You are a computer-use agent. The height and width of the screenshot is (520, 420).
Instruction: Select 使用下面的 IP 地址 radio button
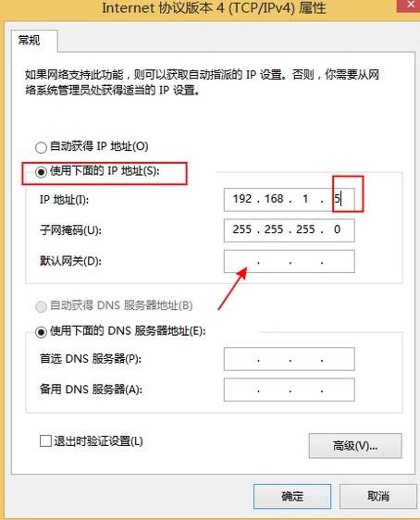(x=41, y=172)
